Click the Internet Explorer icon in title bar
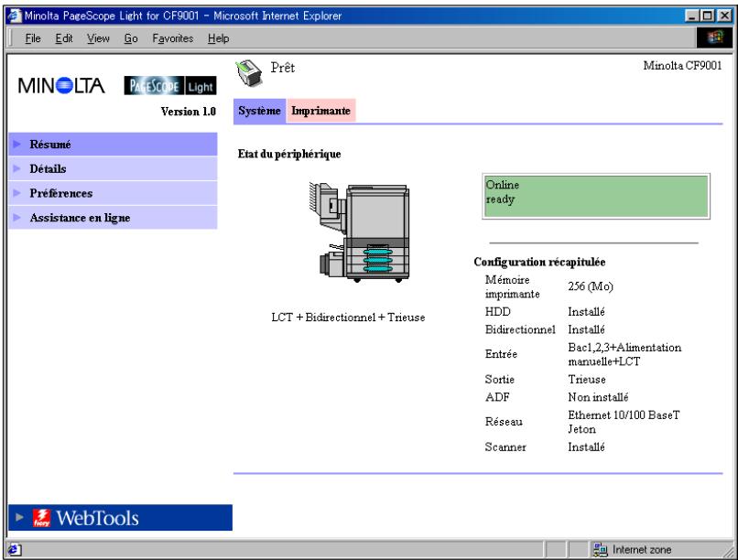 point(14,16)
